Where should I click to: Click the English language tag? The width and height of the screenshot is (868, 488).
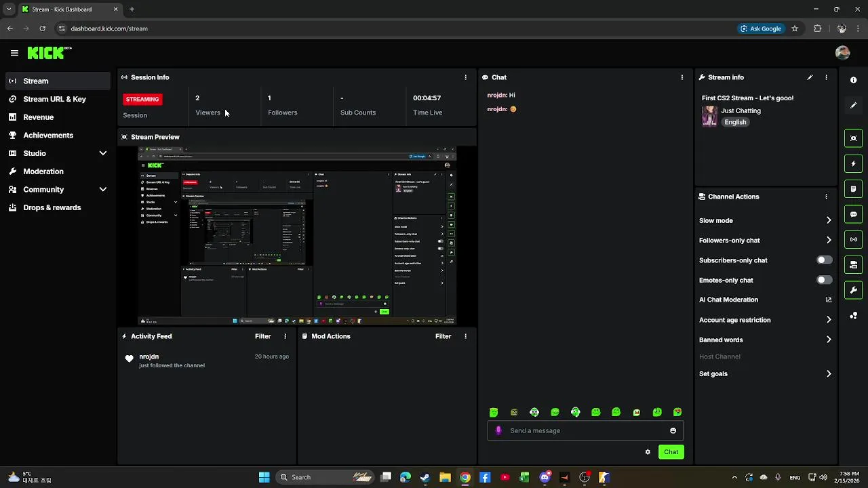735,122
